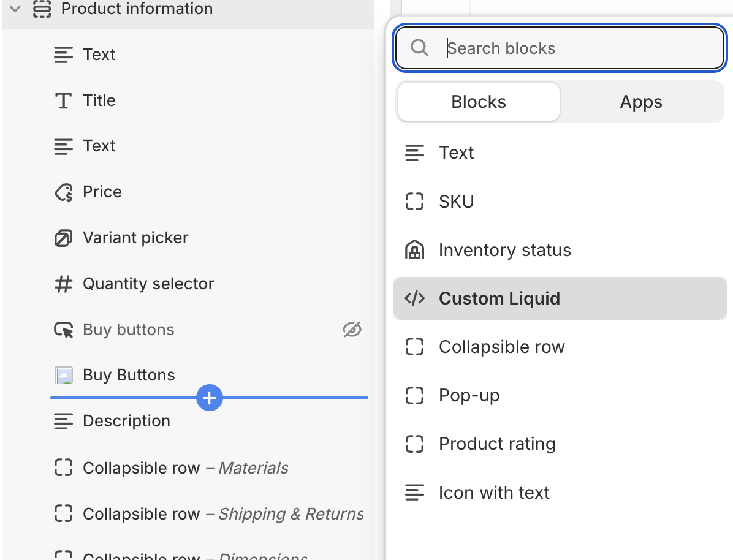Select the Description block
This screenshot has height=560, width=733.
(126, 421)
